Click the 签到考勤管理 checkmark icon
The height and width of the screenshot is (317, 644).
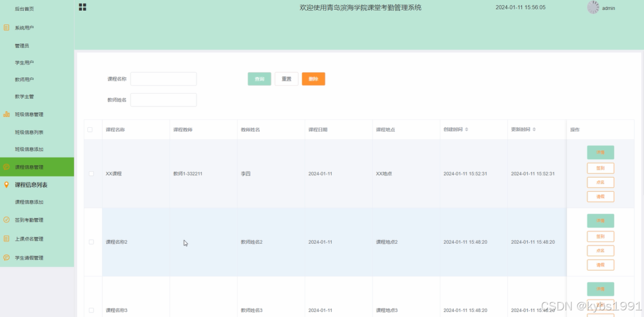click(7, 220)
